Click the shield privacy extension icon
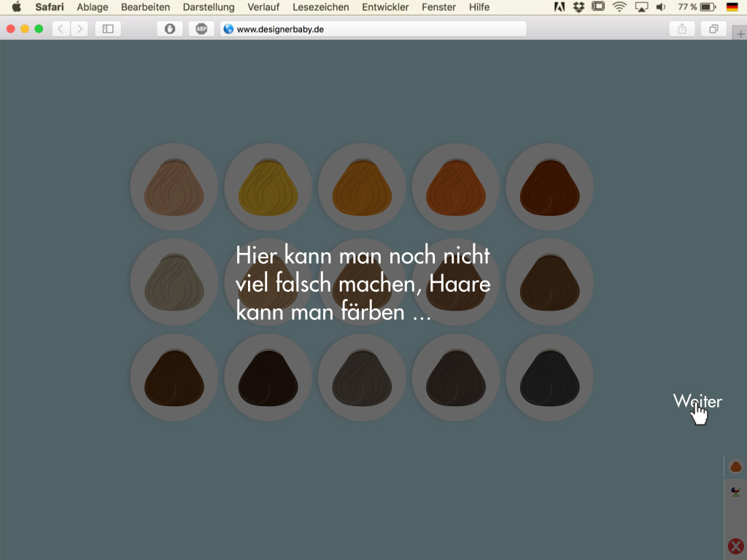747x560 pixels. pos(169,29)
